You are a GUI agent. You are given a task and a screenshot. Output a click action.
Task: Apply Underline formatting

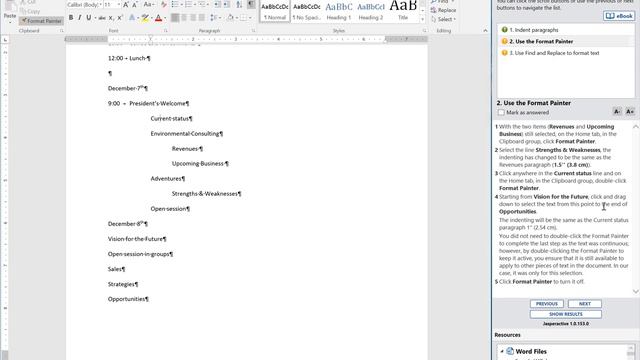pos(88,18)
